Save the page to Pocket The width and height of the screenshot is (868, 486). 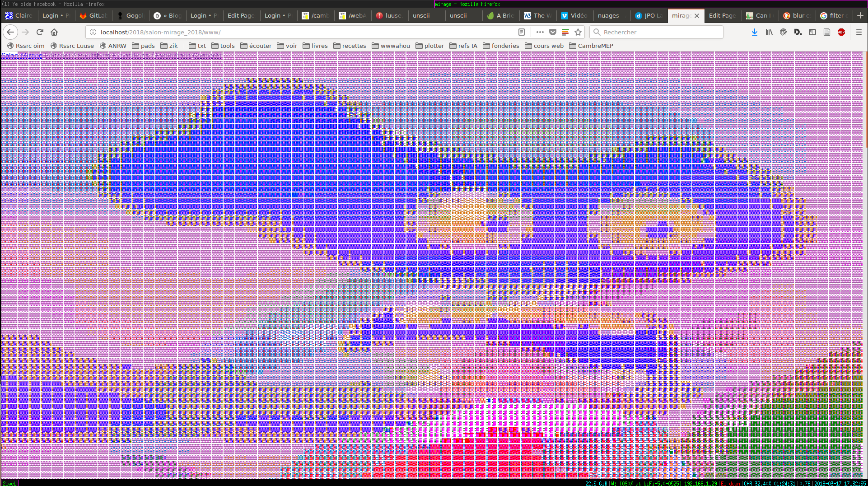click(x=552, y=32)
